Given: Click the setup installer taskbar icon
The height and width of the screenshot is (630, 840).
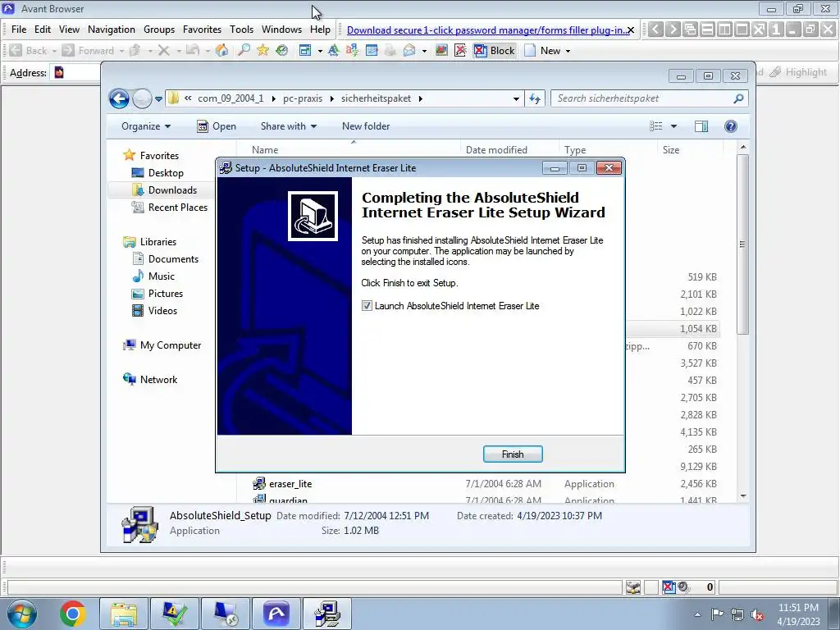Looking at the screenshot, I should [x=327, y=614].
